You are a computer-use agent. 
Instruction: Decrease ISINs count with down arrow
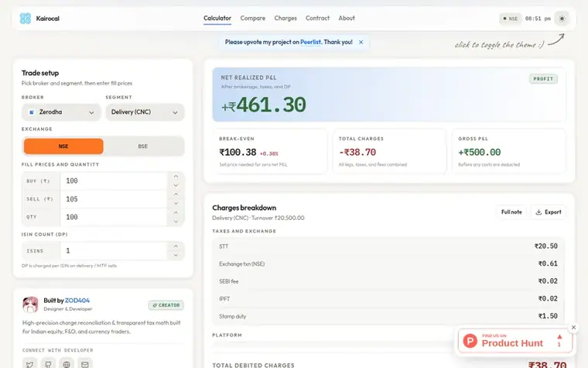click(x=176, y=256)
